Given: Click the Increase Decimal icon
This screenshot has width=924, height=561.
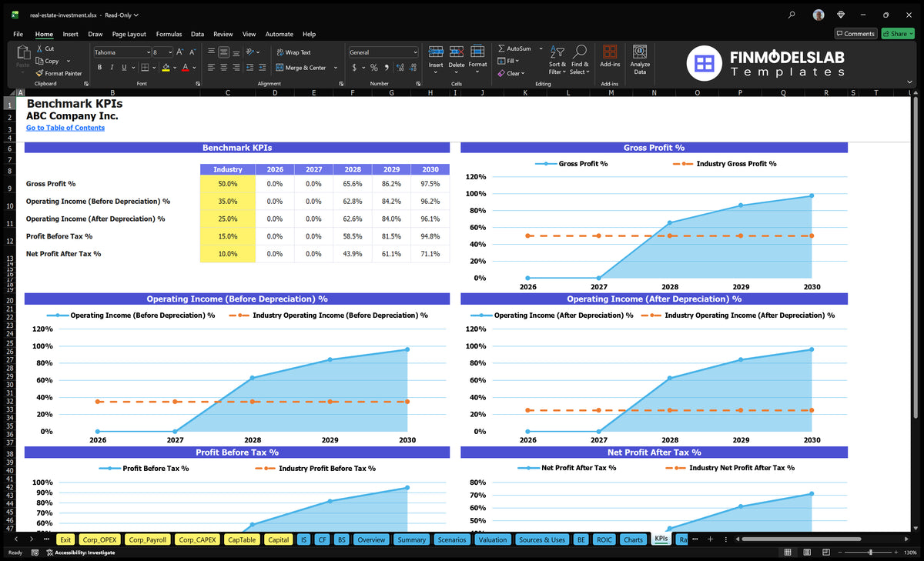Looking at the screenshot, I should (401, 68).
